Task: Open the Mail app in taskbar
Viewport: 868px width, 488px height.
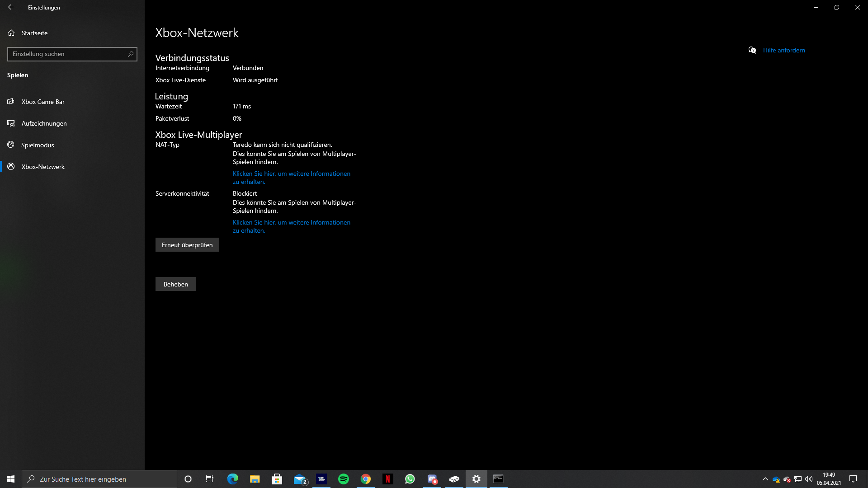Action: pos(299,479)
